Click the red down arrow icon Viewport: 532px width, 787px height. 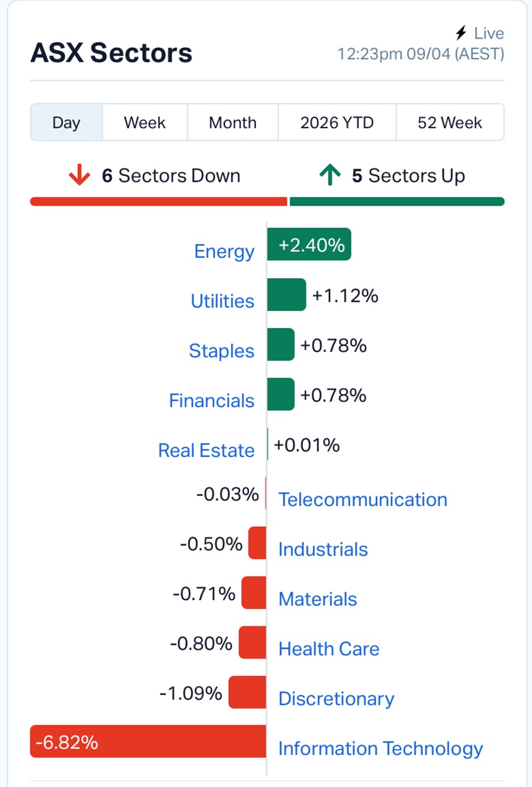80,175
